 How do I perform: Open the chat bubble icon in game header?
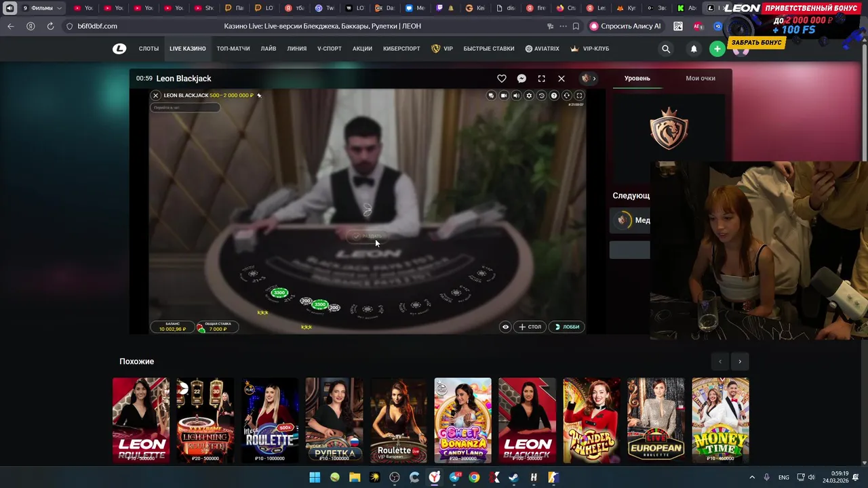click(x=521, y=79)
